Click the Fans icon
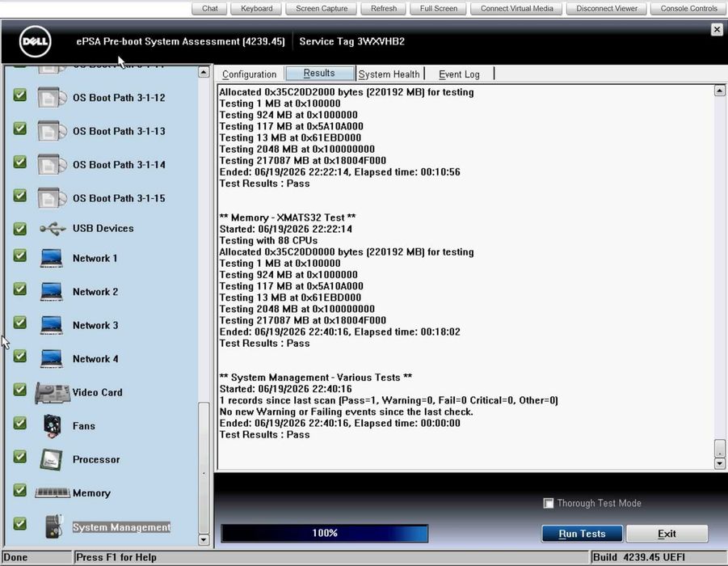The image size is (728, 566). coord(52,426)
